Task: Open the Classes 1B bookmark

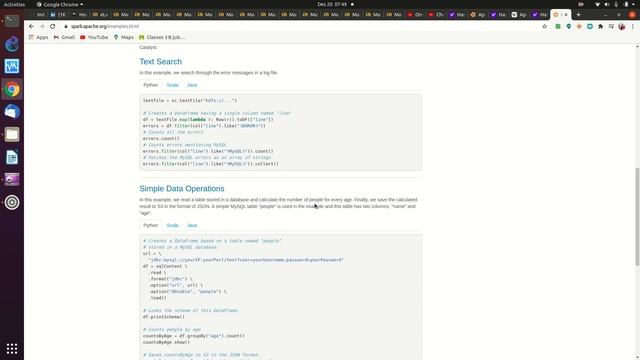Action: pyautogui.click(x=162, y=37)
